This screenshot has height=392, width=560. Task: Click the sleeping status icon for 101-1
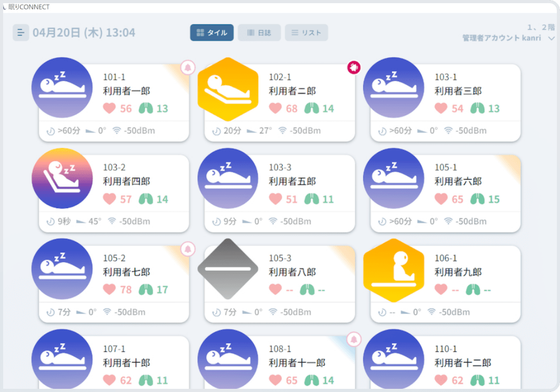click(62, 88)
